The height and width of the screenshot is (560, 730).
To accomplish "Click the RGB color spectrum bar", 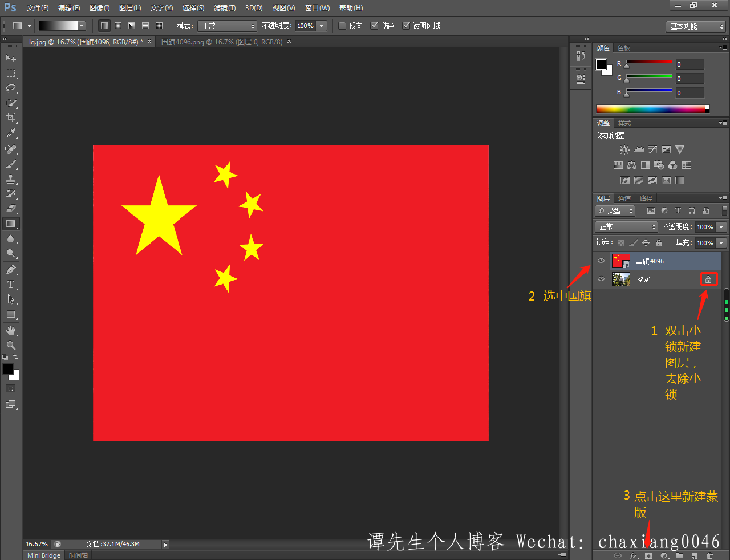I will (650, 109).
